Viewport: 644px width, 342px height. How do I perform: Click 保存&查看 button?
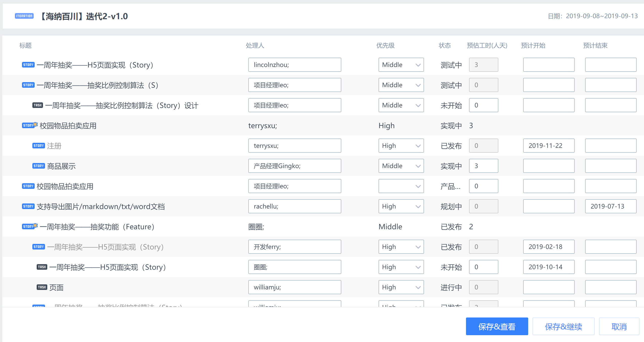tap(497, 327)
